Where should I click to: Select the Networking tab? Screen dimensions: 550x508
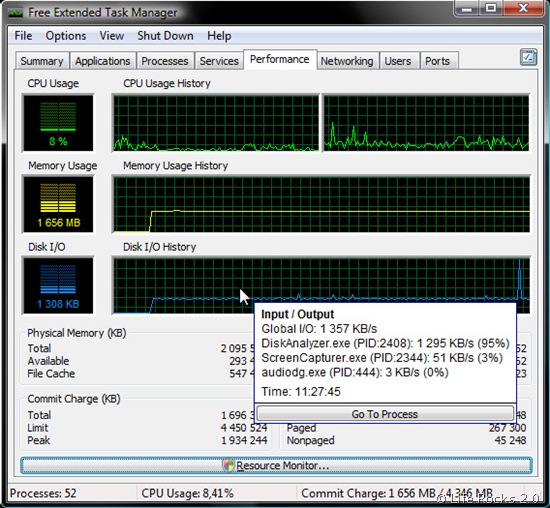(347, 61)
